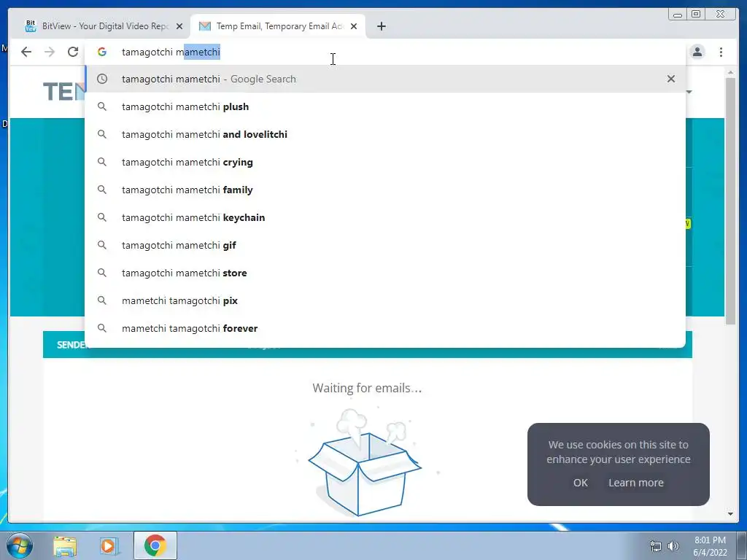The height and width of the screenshot is (560, 747).
Task: Click the empty inbox box illustration
Action: 365,462
